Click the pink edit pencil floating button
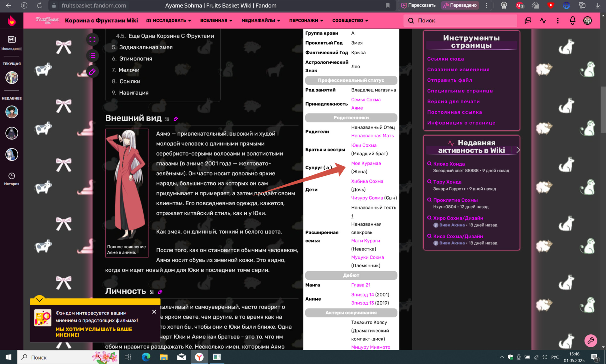This screenshot has height=364, width=606. coord(92,72)
